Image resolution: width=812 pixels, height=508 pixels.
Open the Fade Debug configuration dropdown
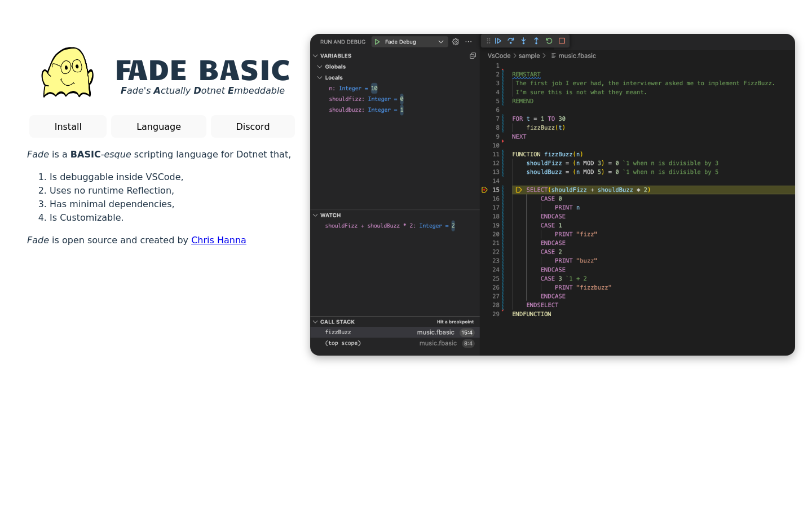[410, 42]
